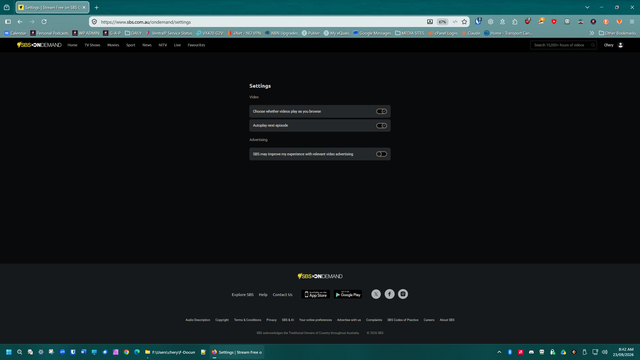Open the MEDIA SITES bookmarks folder
Screen dimensions: 640x360
410,33
